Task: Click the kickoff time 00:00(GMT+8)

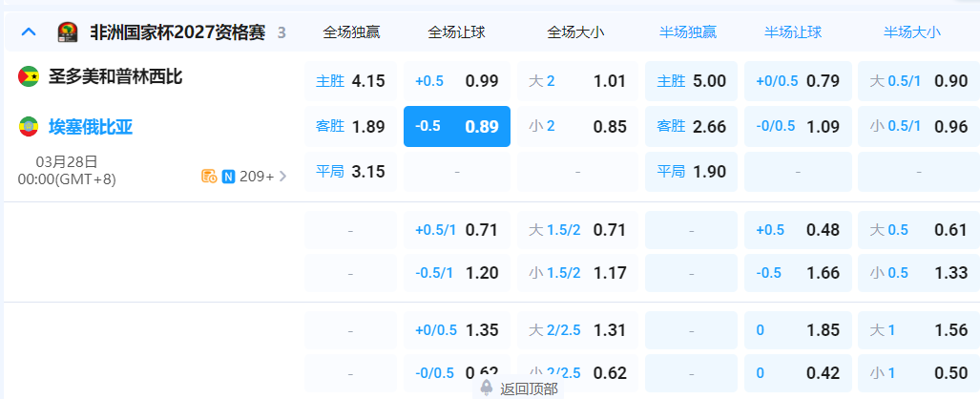Action: (x=67, y=178)
